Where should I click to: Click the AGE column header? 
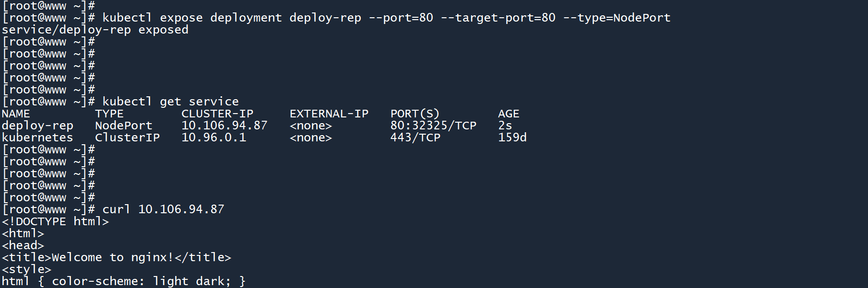509,114
